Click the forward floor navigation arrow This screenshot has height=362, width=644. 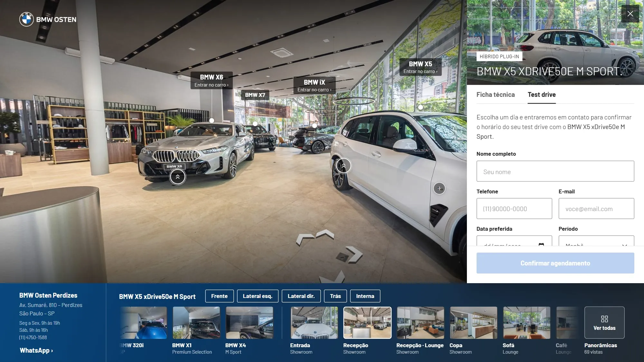(x=325, y=234)
